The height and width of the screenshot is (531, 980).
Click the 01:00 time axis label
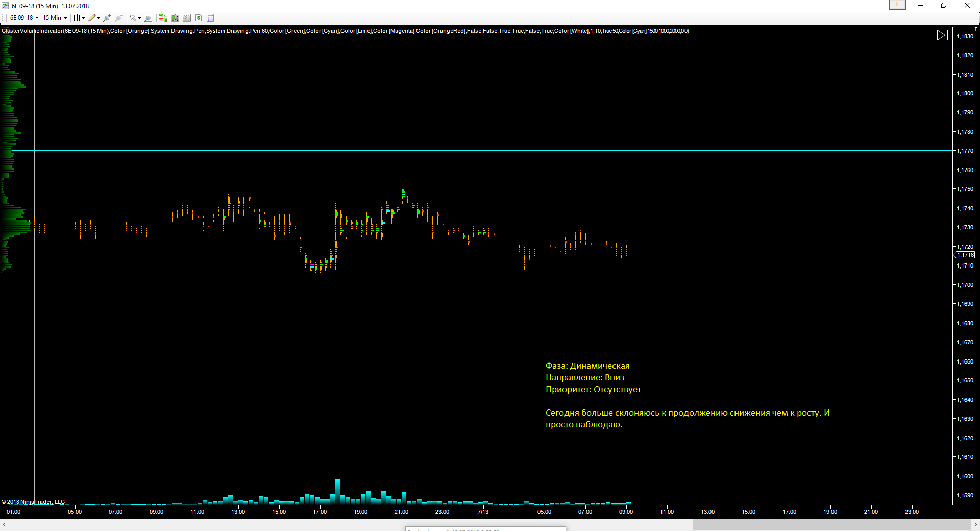tap(13, 512)
